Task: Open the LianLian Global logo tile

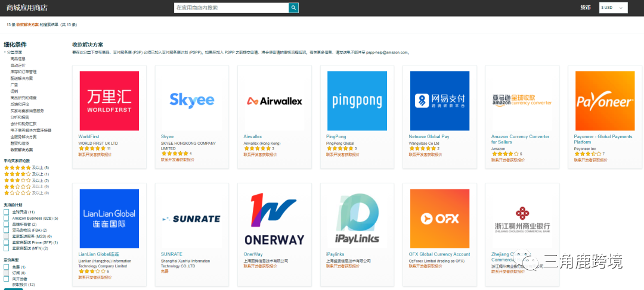Action: point(109,219)
